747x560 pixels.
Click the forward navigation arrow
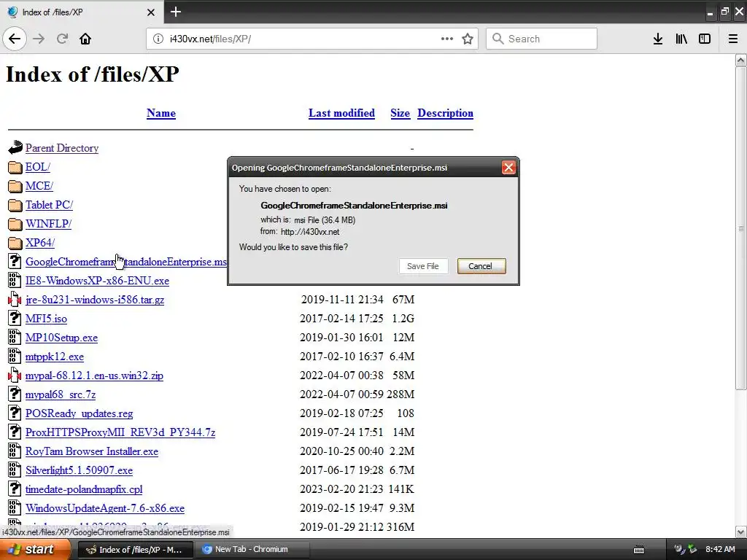click(39, 39)
